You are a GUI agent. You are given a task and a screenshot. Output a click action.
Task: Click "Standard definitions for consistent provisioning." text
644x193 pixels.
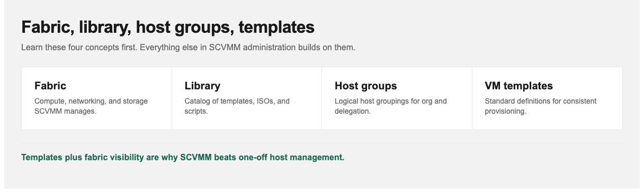tap(540, 106)
